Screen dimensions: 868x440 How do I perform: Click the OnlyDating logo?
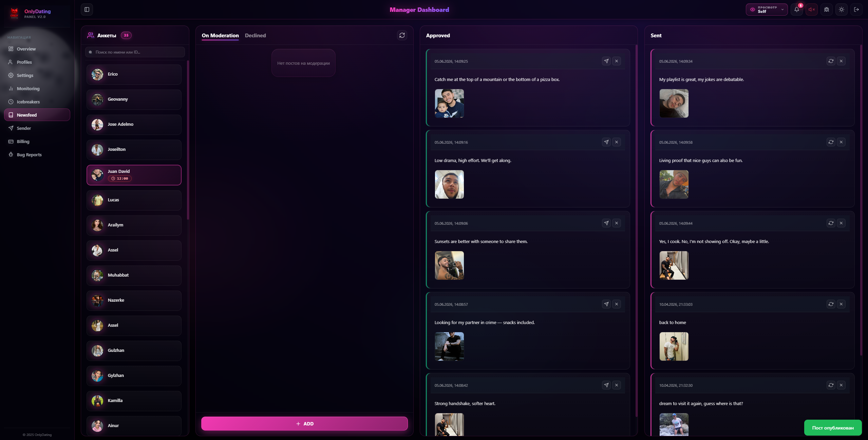tap(14, 14)
